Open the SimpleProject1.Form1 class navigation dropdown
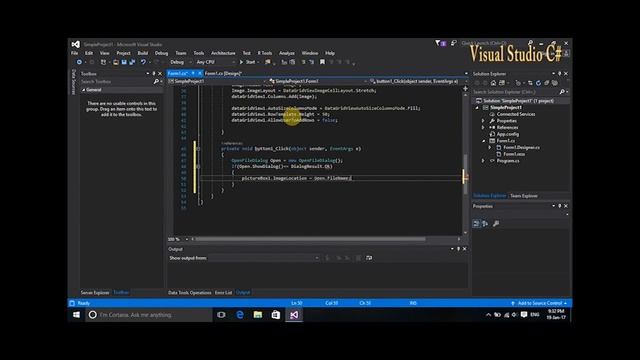This screenshot has width=640, height=360. pos(318,81)
